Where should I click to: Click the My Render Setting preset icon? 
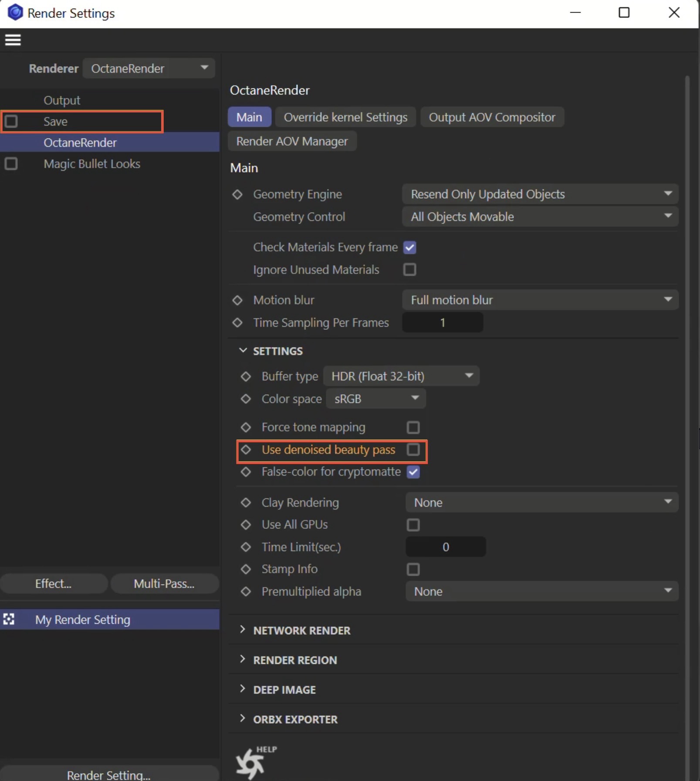click(x=9, y=619)
